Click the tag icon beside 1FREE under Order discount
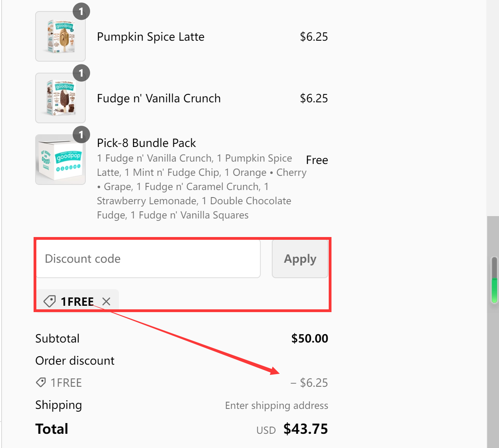 click(41, 382)
